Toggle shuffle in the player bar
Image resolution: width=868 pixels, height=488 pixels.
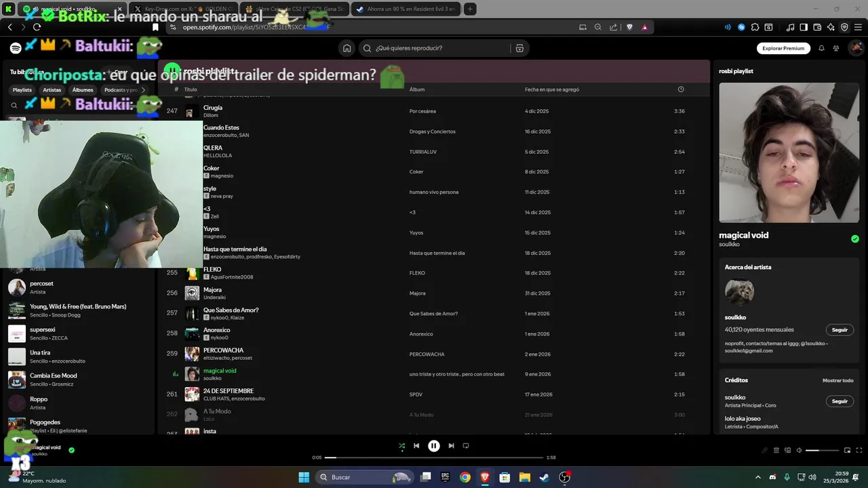pyautogui.click(x=401, y=446)
